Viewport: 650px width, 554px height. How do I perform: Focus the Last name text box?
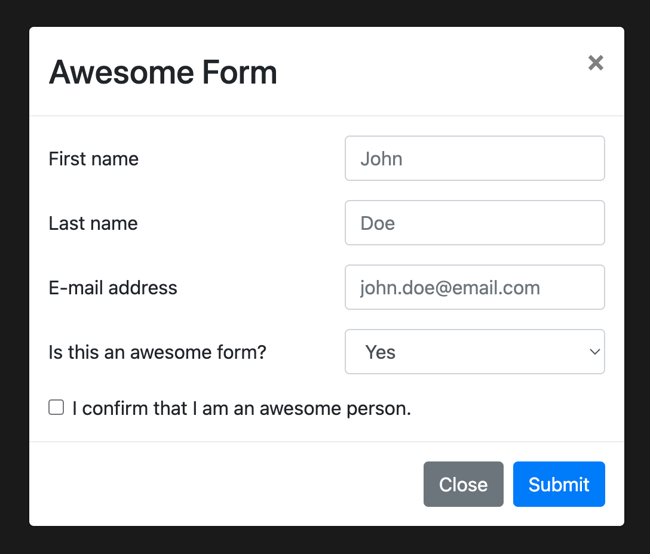[x=474, y=223]
